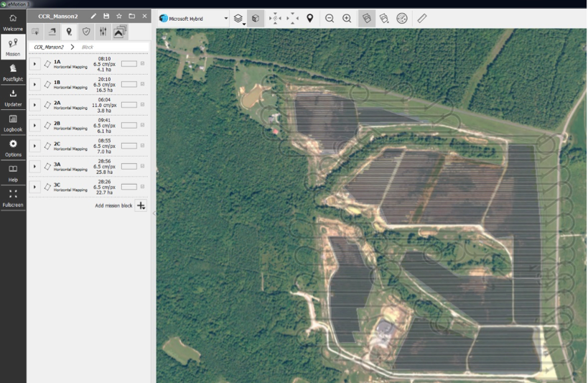Switch to the safety shield tab
Image resolution: width=588 pixels, height=383 pixels.
pyautogui.click(x=86, y=32)
